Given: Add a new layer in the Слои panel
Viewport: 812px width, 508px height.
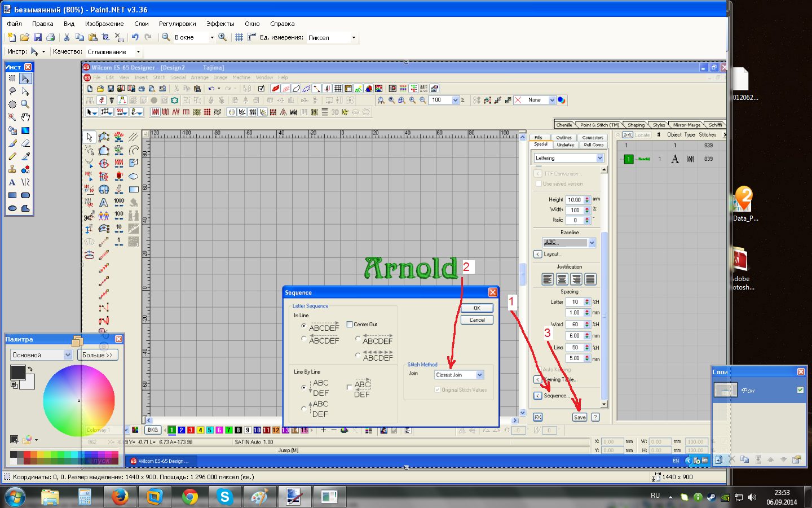Looking at the screenshot, I should click(x=718, y=459).
